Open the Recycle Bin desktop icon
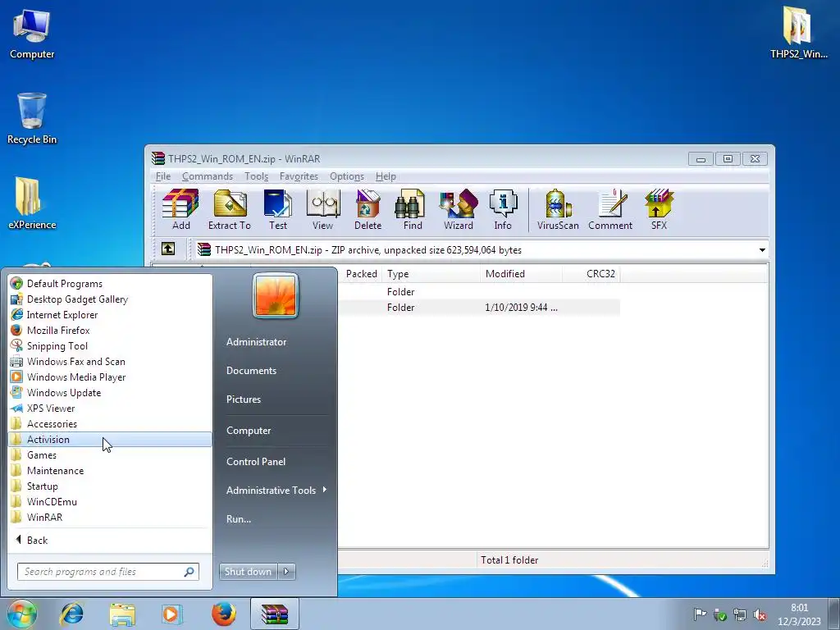 coord(32,118)
